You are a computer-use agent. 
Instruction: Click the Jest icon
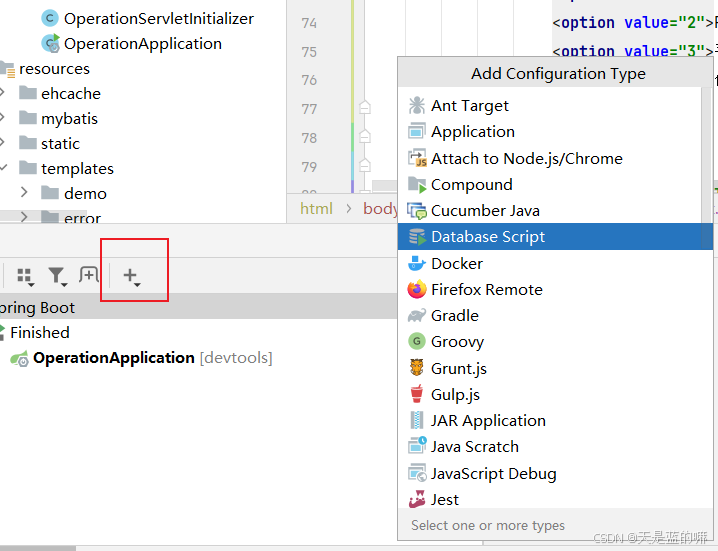pyautogui.click(x=417, y=499)
